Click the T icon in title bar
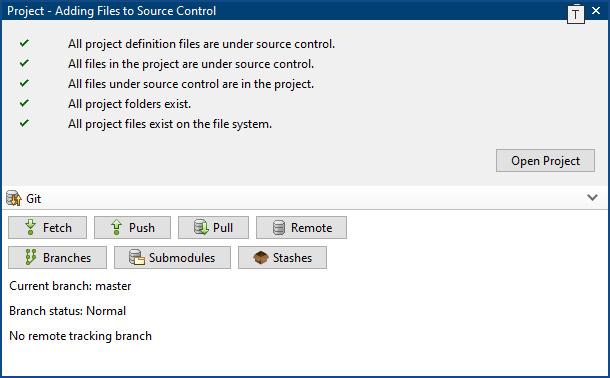 (x=576, y=15)
